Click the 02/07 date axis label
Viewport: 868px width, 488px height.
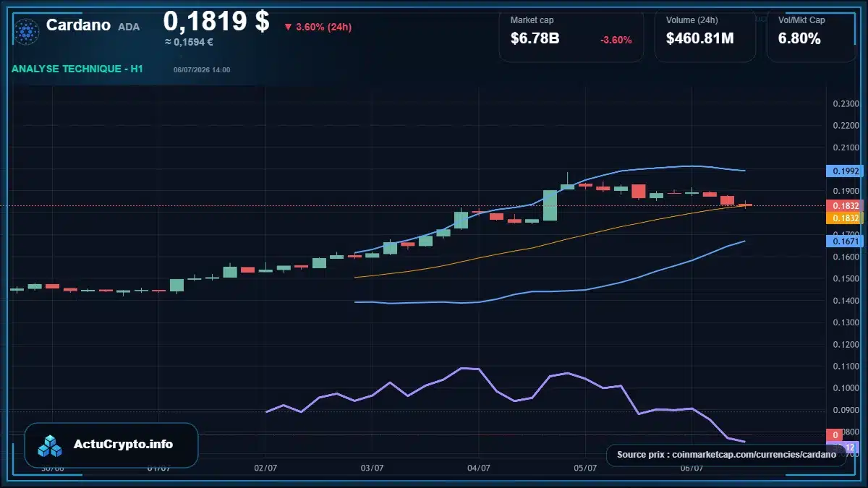[265, 468]
